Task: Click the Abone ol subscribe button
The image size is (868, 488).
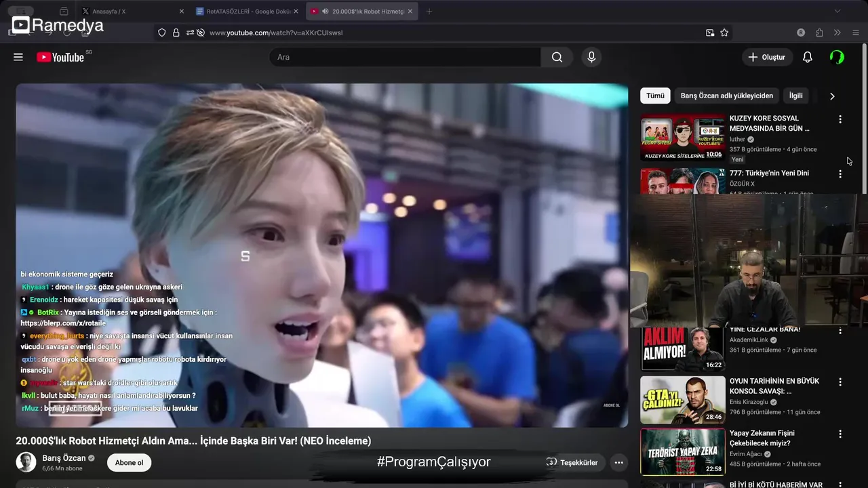Action: [x=129, y=463]
